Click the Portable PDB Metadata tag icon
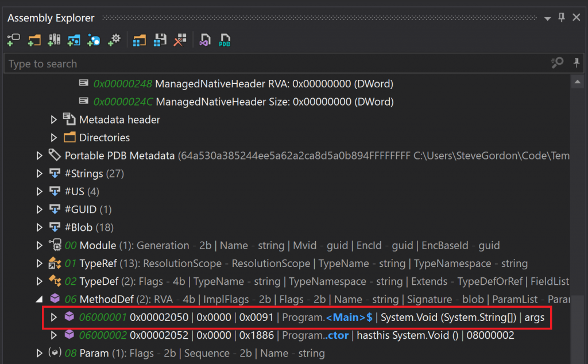The width and height of the screenshot is (588, 364). click(x=55, y=155)
